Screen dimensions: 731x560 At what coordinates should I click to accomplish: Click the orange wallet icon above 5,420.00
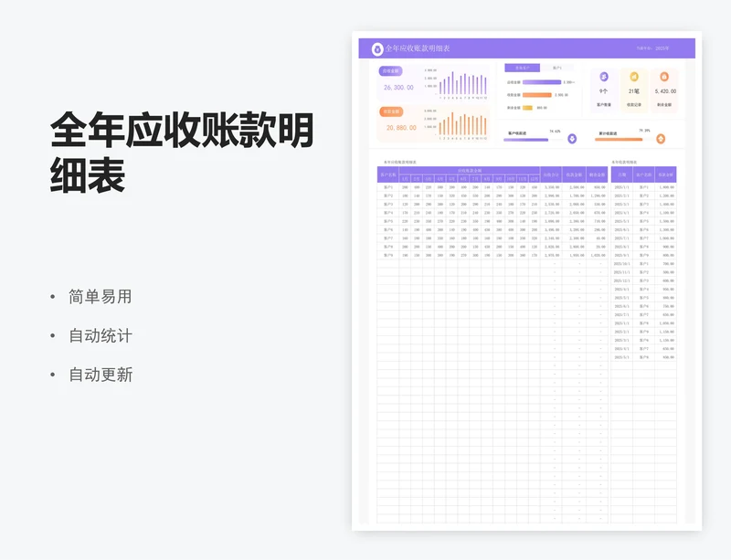tap(664, 77)
